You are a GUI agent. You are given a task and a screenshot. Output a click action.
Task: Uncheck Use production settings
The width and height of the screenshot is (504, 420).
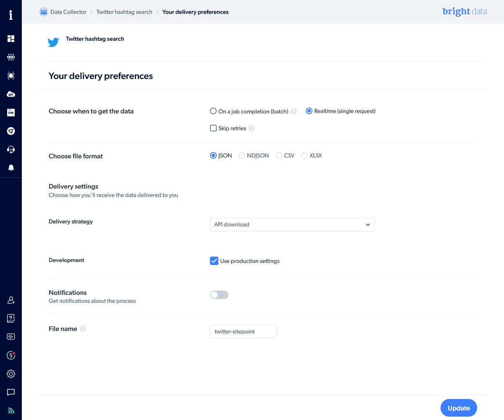[214, 261]
